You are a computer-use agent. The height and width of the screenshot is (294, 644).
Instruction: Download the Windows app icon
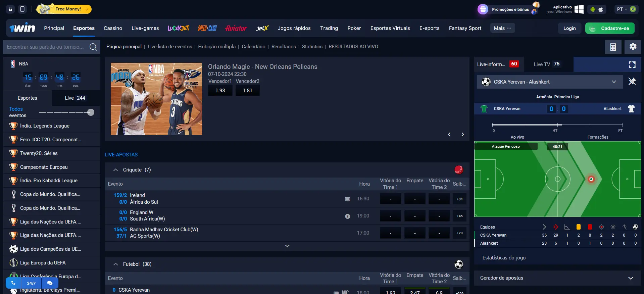[579, 9]
